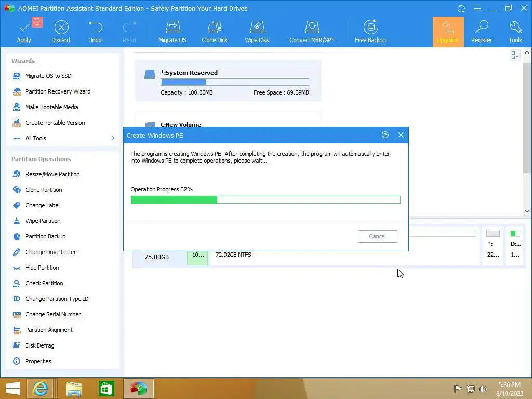Click AOMEI Partition Assistant taskbar icon

coord(139,389)
